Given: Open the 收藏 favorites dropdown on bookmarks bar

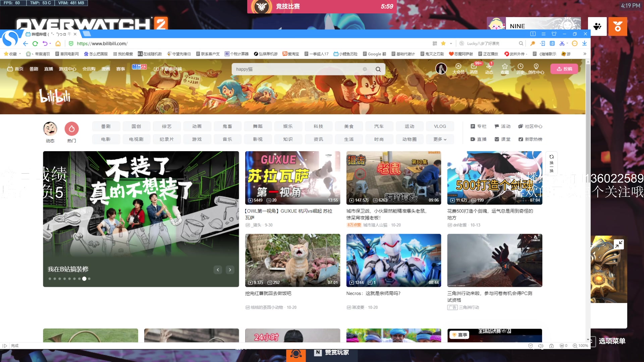Looking at the screenshot, I should click(x=12, y=54).
